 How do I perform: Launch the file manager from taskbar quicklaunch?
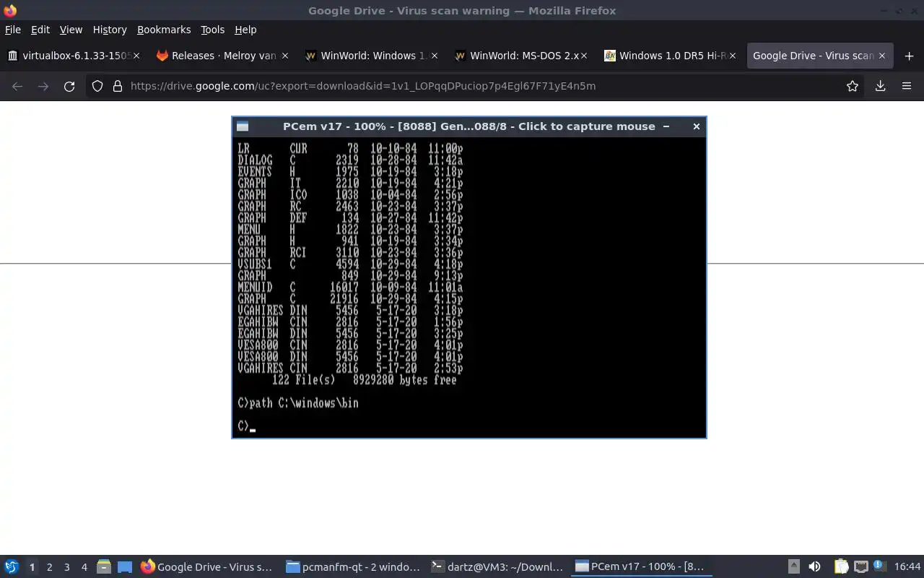click(103, 567)
